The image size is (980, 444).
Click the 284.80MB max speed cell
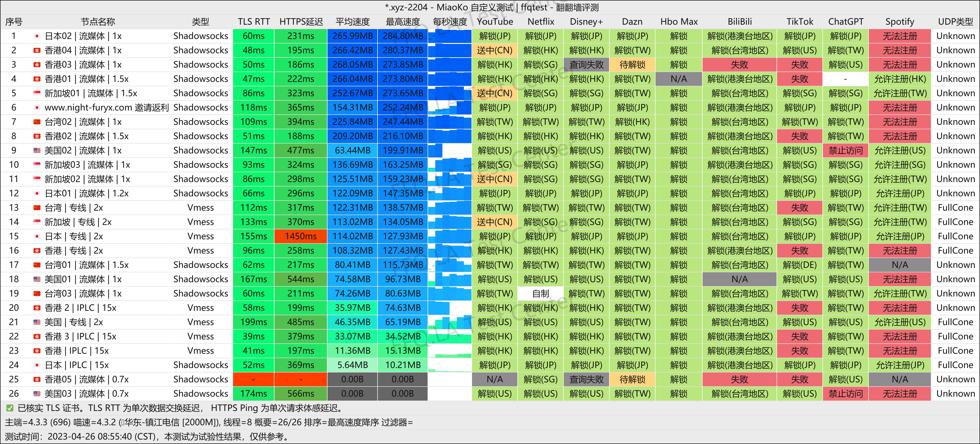(x=402, y=36)
